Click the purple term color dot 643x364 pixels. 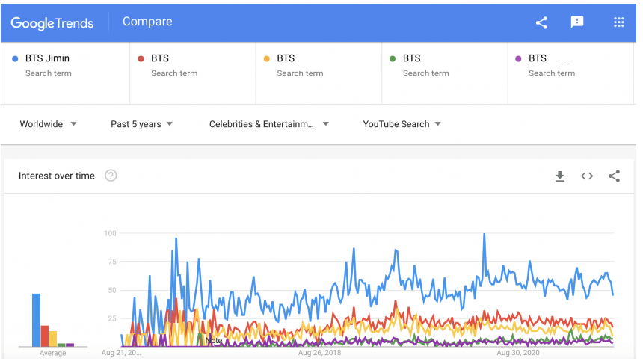pyautogui.click(x=518, y=58)
